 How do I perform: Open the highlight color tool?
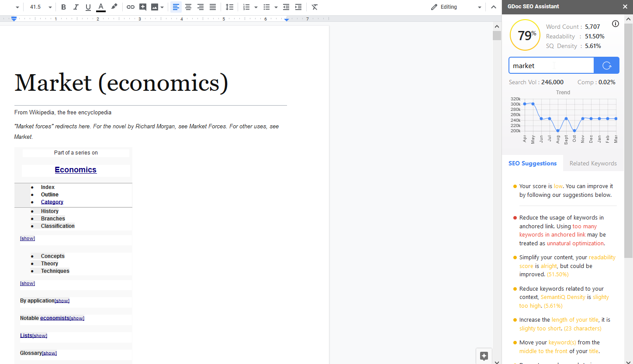(x=114, y=7)
